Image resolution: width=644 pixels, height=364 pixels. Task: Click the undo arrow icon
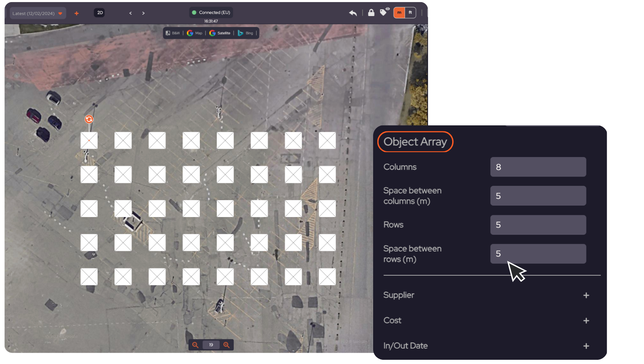(x=353, y=13)
